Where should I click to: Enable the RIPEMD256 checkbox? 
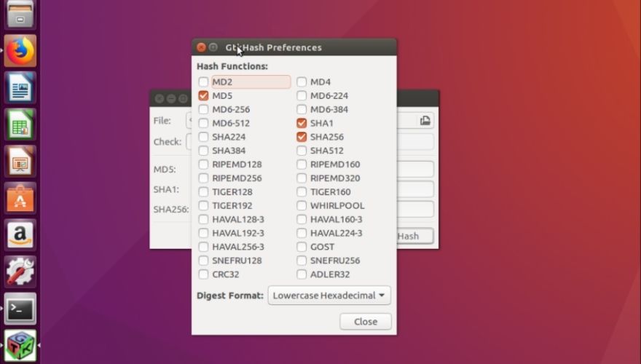203,178
